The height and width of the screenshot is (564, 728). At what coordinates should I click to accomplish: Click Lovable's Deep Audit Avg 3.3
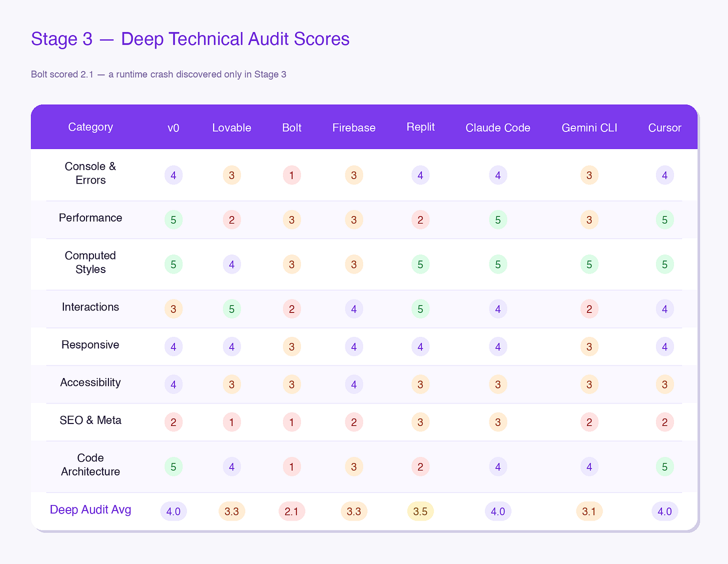coord(231,511)
